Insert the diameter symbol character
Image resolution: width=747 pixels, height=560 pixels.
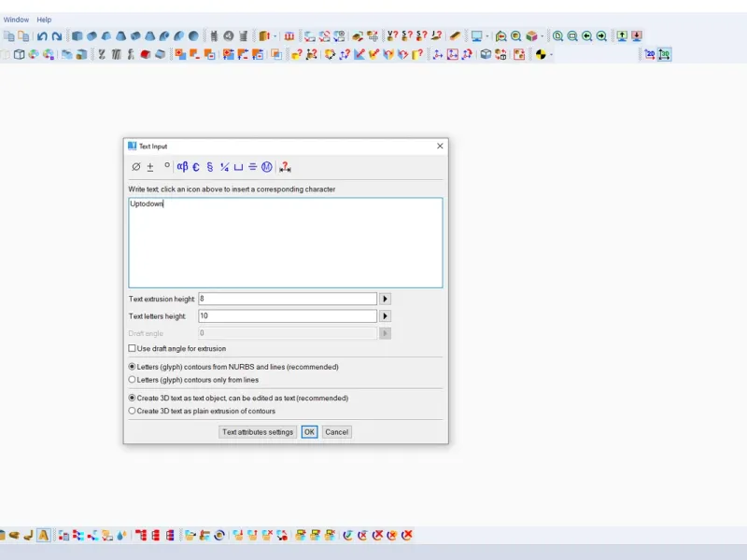pos(135,167)
